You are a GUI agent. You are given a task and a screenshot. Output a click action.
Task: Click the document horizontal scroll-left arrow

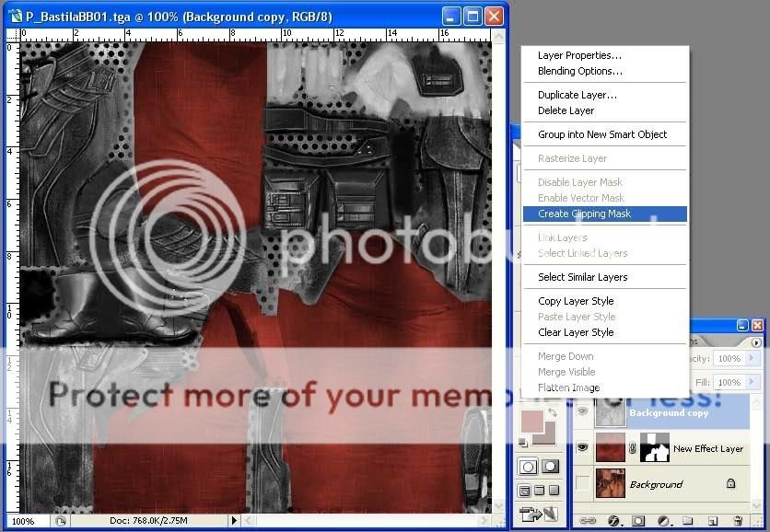[x=249, y=521]
